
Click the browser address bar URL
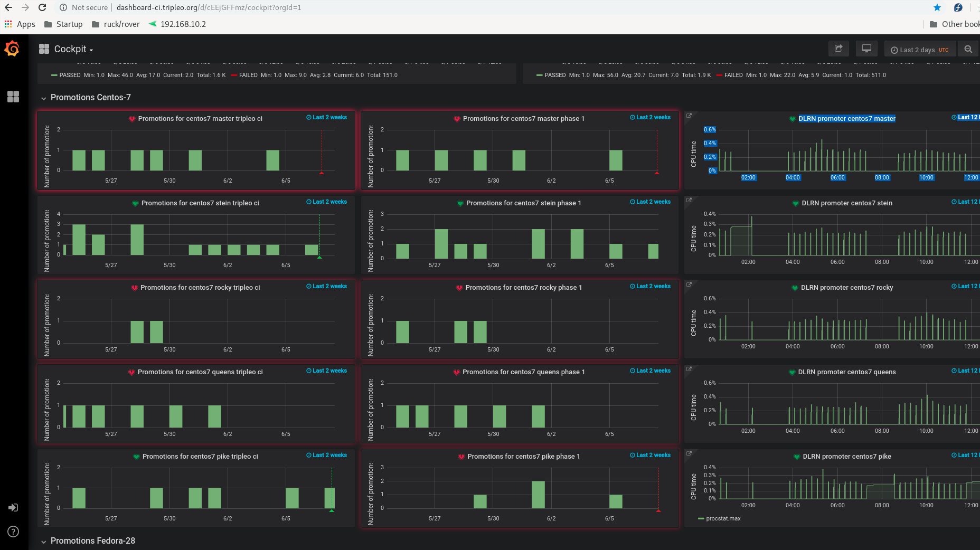click(x=209, y=7)
